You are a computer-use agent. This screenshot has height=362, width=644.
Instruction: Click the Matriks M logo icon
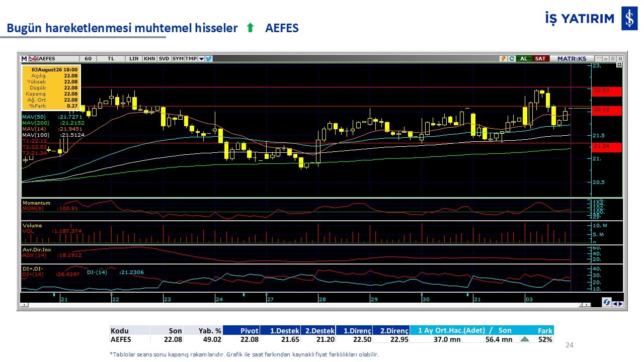[x=24, y=58]
